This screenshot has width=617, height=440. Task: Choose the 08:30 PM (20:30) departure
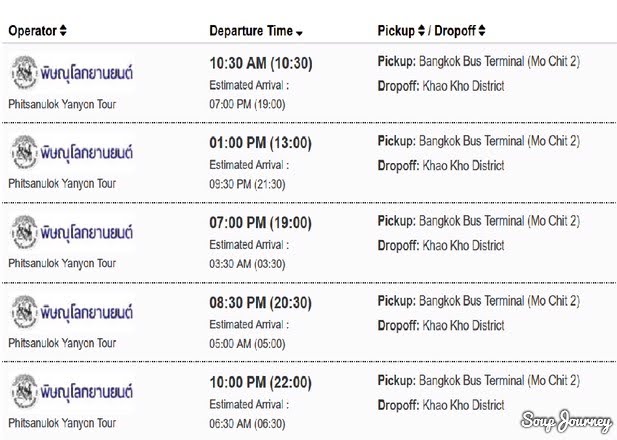[260, 302]
